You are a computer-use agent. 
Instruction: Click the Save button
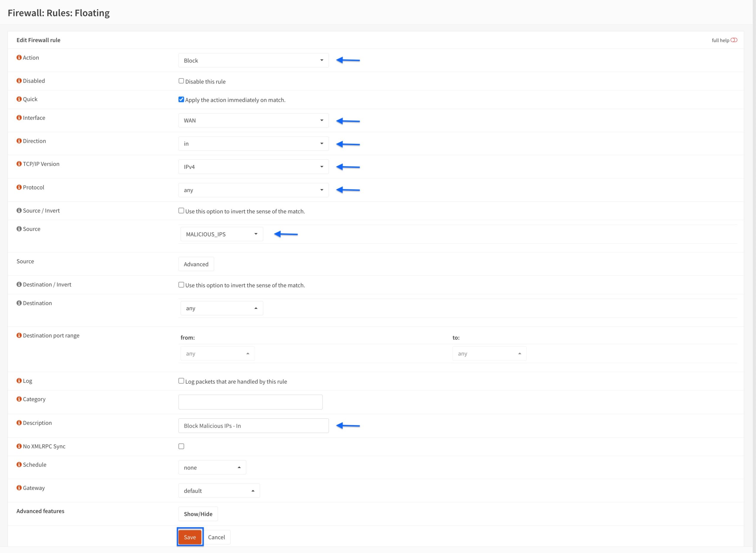190,537
